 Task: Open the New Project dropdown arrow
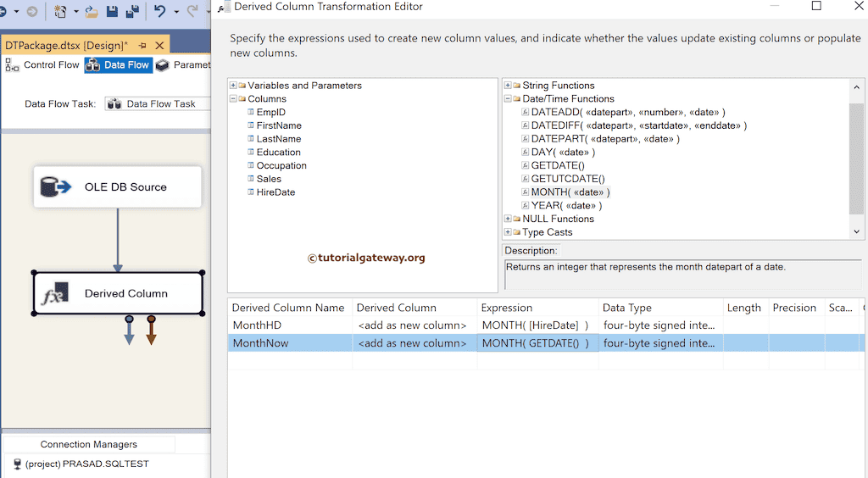75,12
